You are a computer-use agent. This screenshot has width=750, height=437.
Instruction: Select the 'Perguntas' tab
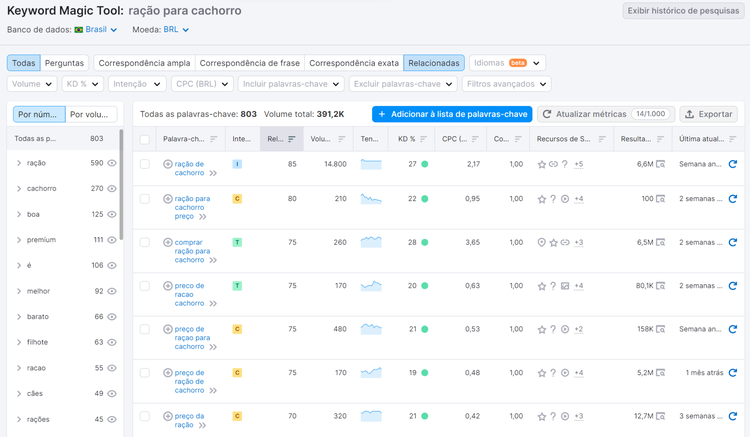click(64, 63)
